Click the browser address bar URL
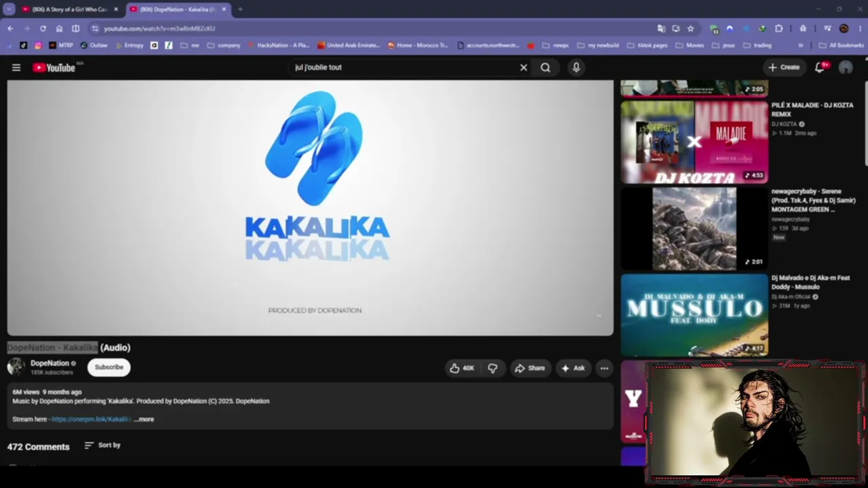 pos(159,28)
